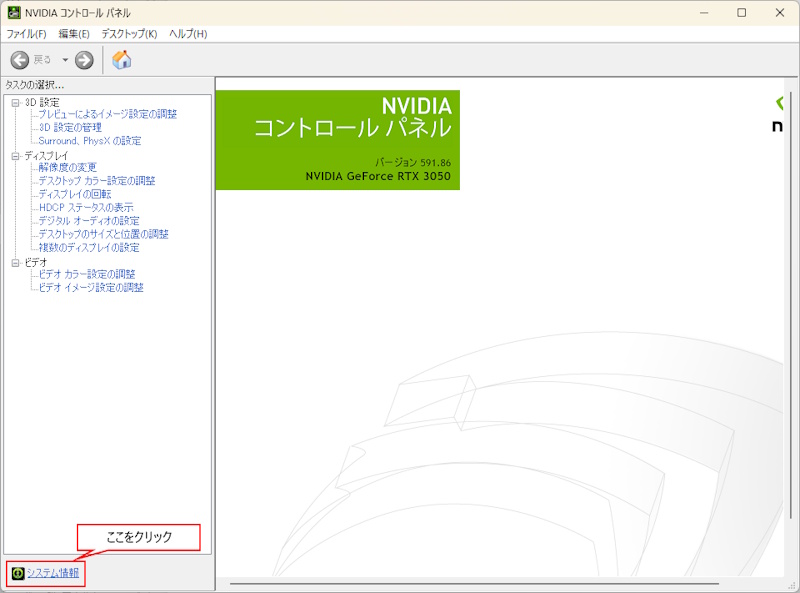Open the ヘルプ(H) menu

point(188,34)
